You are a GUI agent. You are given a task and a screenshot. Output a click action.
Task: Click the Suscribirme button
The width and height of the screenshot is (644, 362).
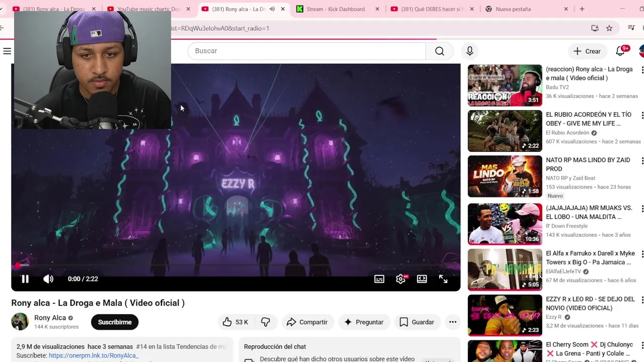point(115,322)
